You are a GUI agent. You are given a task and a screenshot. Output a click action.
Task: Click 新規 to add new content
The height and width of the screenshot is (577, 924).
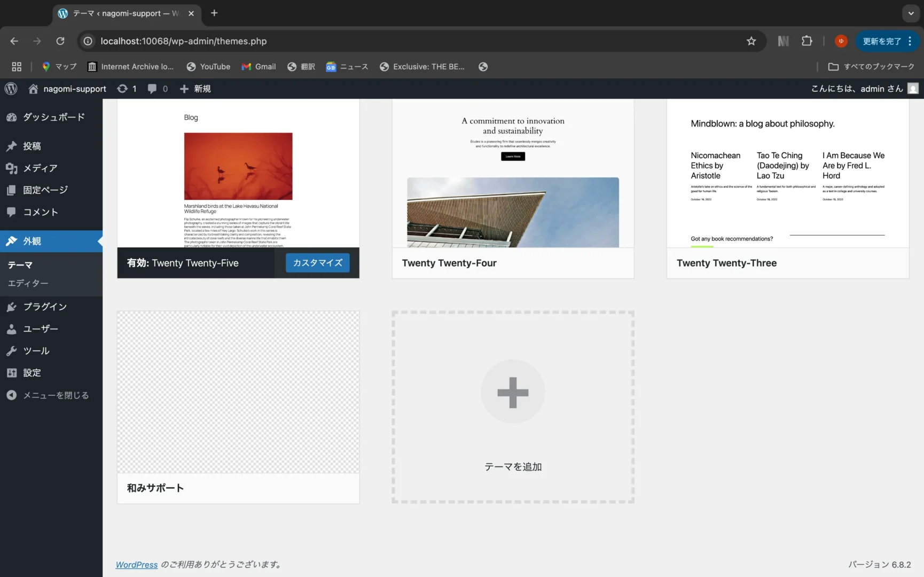tap(195, 89)
